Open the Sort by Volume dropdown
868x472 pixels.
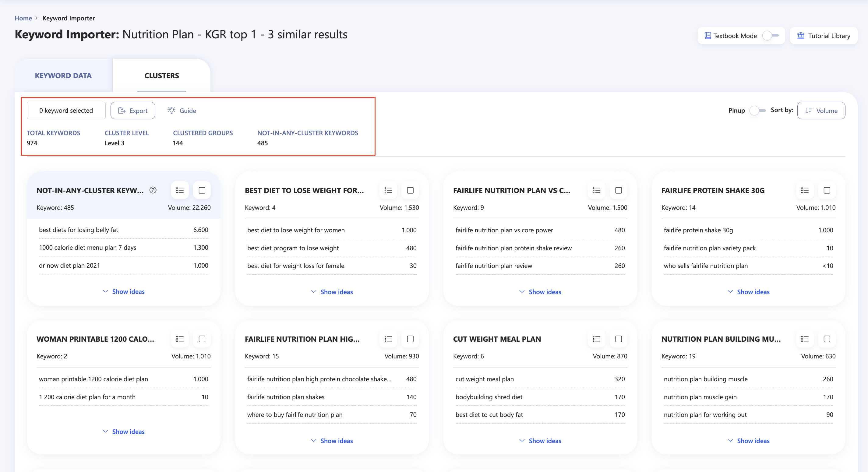coord(821,111)
